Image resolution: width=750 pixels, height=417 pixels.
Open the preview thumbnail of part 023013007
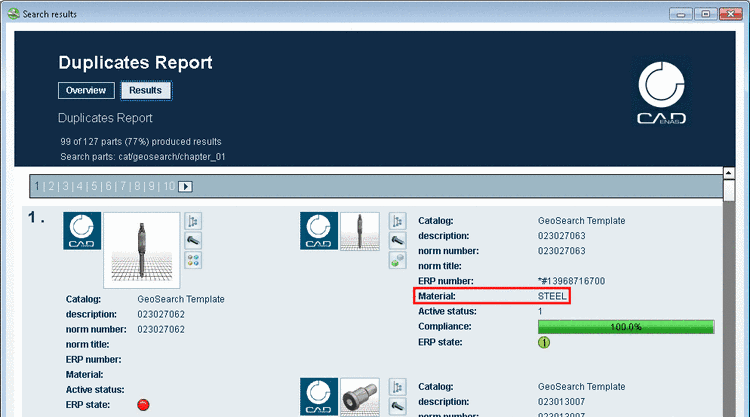(x=360, y=396)
